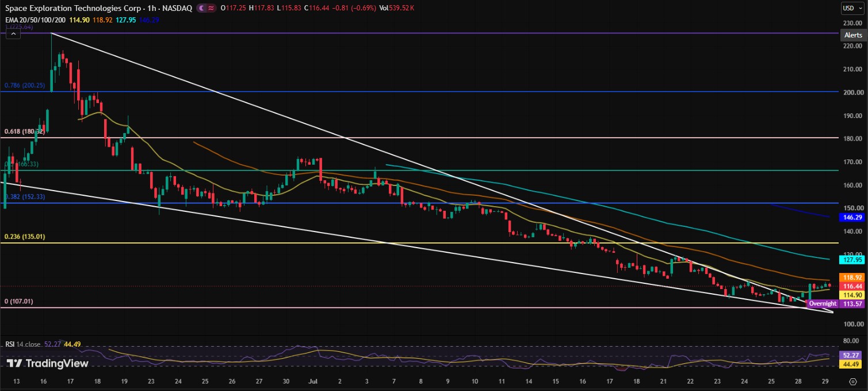Open chart settings gear icon

point(852,382)
